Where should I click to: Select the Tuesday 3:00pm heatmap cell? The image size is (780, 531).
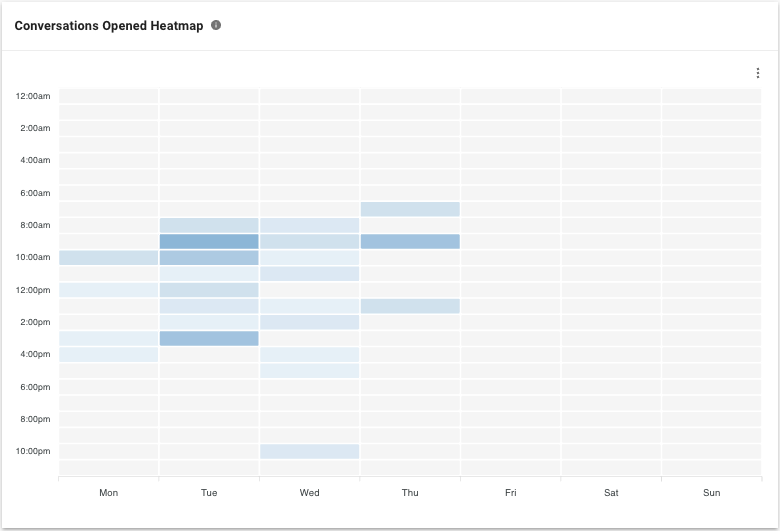click(x=209, y=338)
